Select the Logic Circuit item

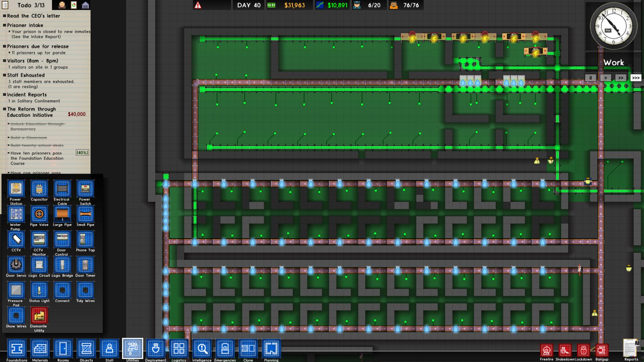[x=39, y=265]
